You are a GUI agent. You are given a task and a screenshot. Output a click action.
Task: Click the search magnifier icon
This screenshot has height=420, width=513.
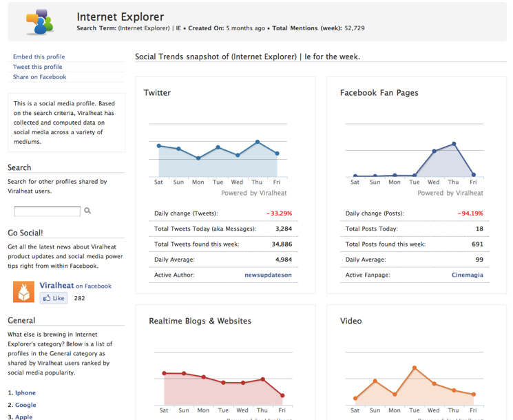pyautogui.click(x=87, y=211)
